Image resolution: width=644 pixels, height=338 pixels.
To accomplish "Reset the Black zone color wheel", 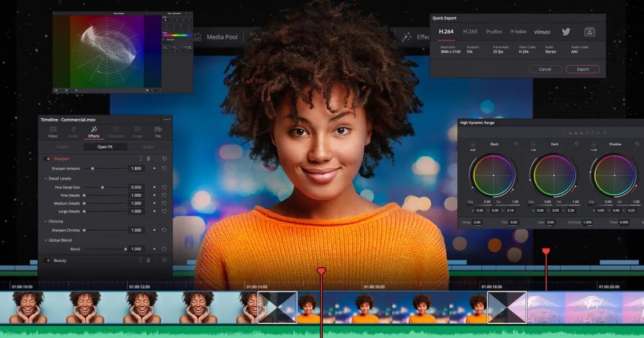I will click(x=516, y=144).
